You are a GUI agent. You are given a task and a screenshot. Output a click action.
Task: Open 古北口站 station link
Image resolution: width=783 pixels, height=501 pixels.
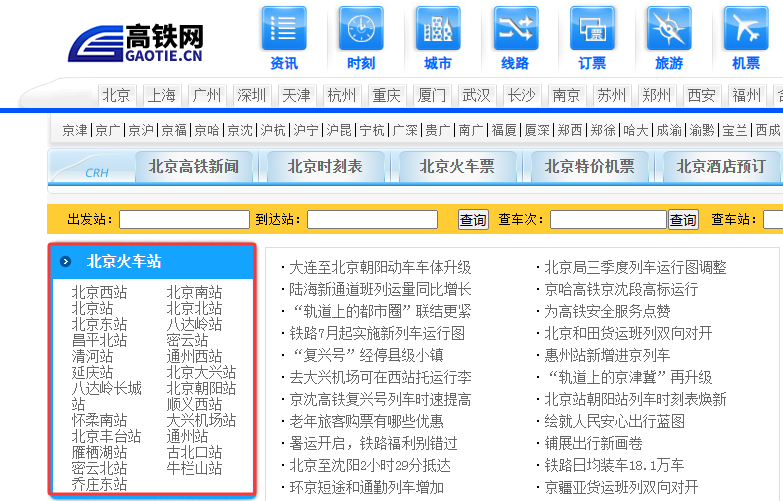coord(194,452)
